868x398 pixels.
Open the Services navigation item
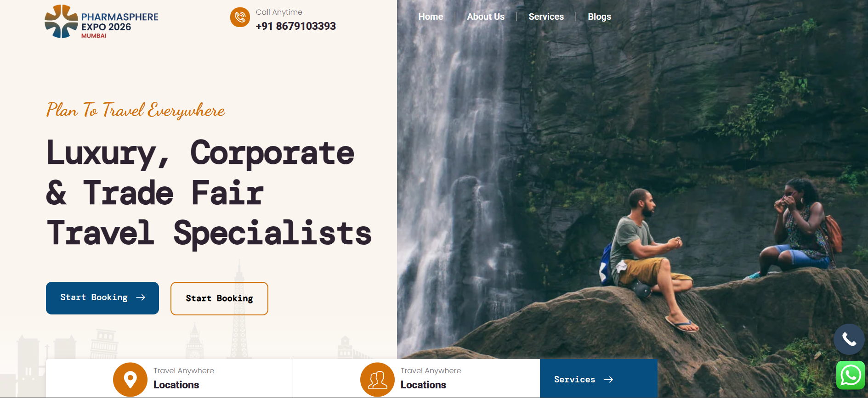tap(546, 17)
